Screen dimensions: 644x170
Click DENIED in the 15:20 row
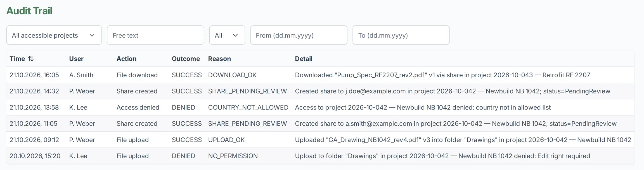coord(183,156)
